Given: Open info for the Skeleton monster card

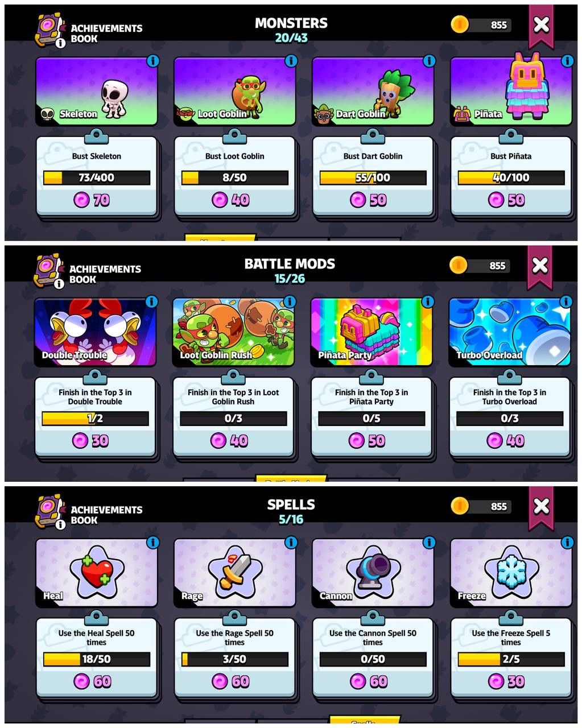Looking at the screenshot, I should (x=152, y=61).
